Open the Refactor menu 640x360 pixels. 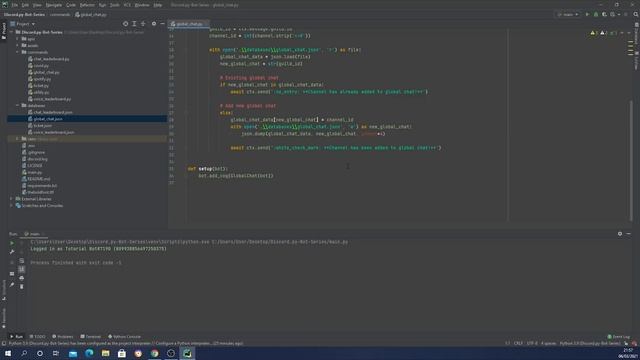(87, 5)
